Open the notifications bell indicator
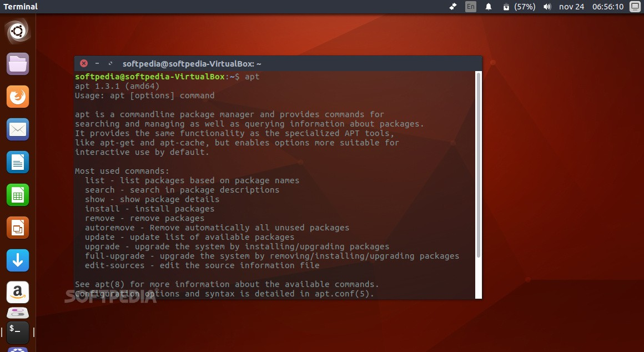Viewport: 644px width, 352px height. point(489,7)
